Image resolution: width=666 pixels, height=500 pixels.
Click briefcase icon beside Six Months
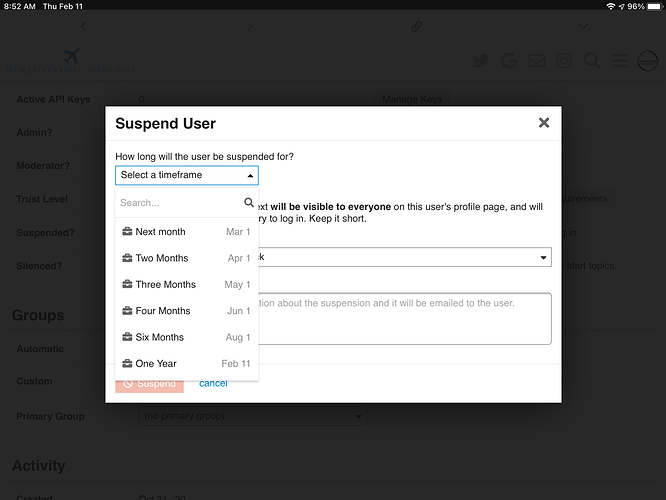click(x=127, y=337)
